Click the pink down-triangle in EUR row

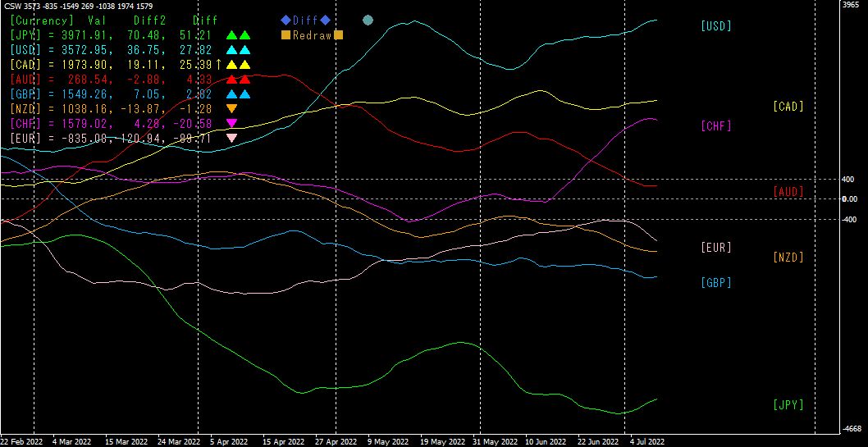tap(232, 139)
